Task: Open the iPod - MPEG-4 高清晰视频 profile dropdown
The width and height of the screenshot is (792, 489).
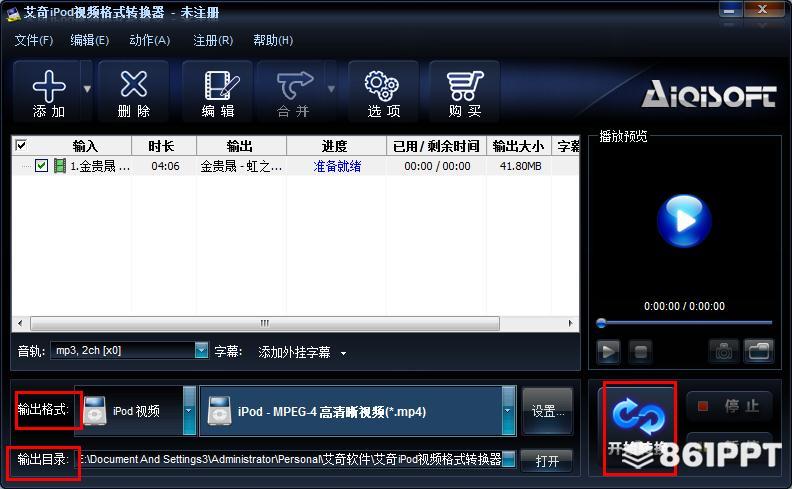Action: pyautogui.click(x=508, y=410)
